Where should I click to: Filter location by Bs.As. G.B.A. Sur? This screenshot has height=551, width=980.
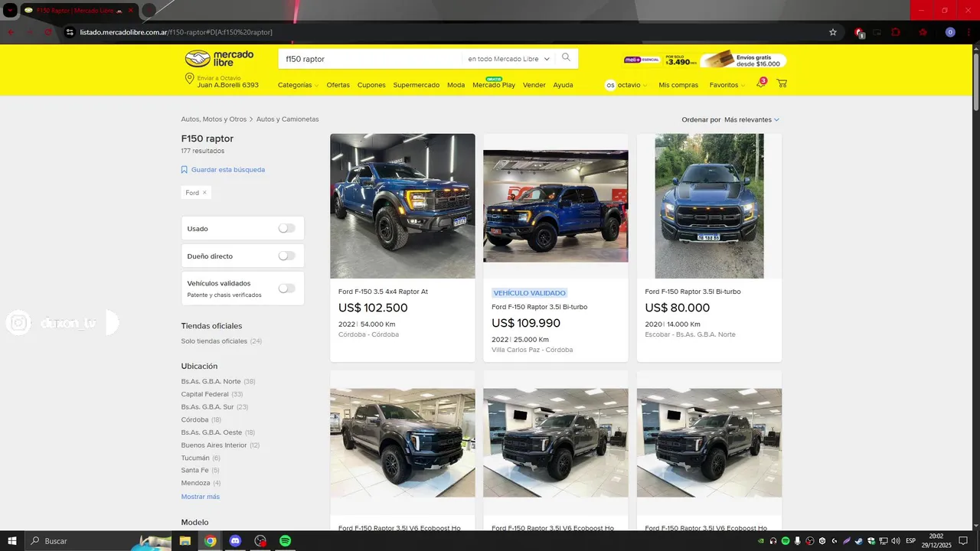coord(209,407)
